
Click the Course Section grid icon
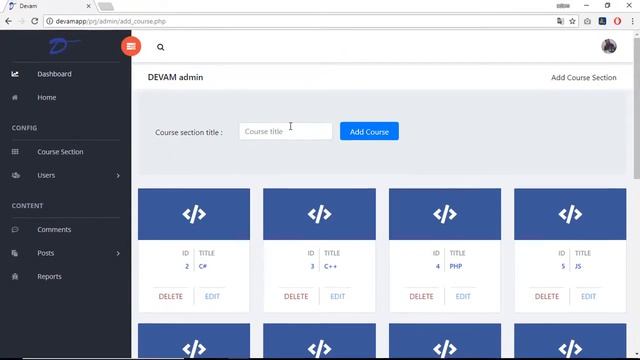coord(15,152)
